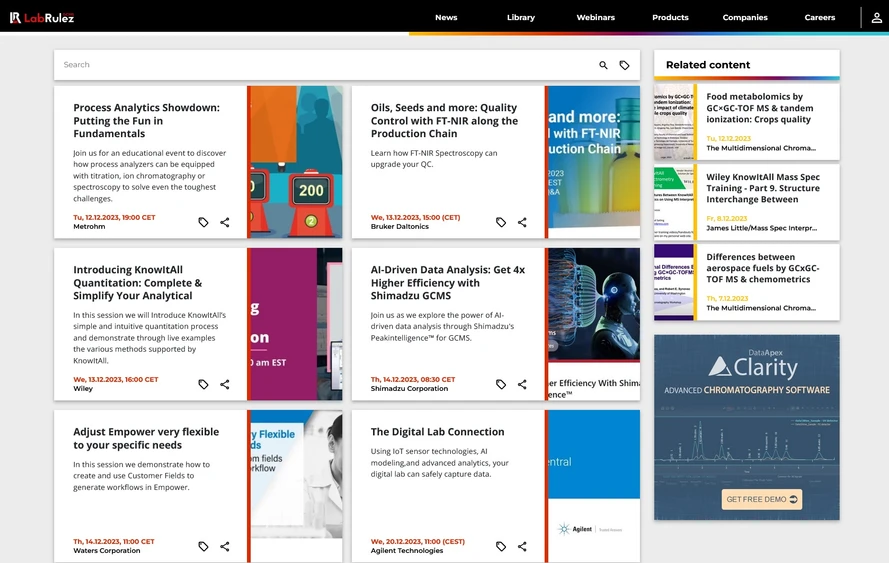Screen dimensions: 889x563
Task: Click tag icon on KnowItAll Quantitation card
Action: pyautogui.click(x=203, y=384)
